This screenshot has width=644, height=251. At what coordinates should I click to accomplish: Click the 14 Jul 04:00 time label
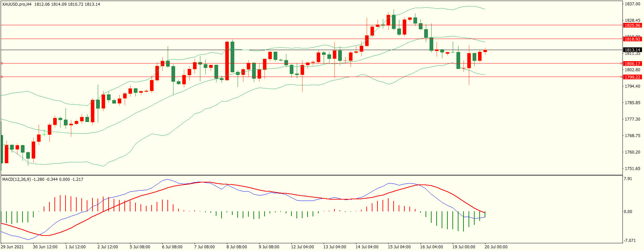click(367, 247)
